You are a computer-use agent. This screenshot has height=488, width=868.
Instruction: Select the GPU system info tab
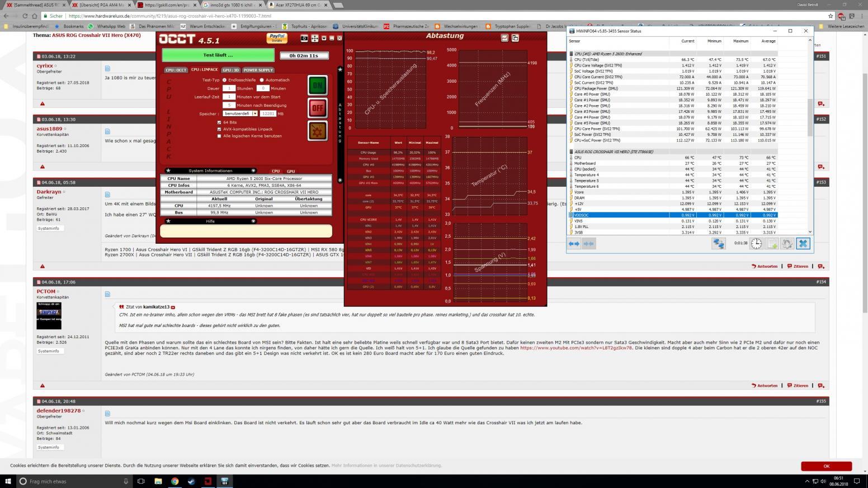[291, 171]
